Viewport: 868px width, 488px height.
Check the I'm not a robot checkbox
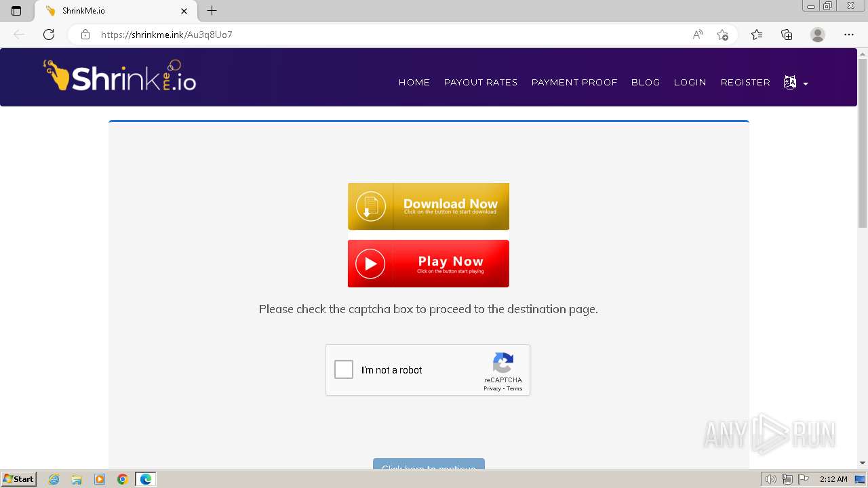click(344, 369)
